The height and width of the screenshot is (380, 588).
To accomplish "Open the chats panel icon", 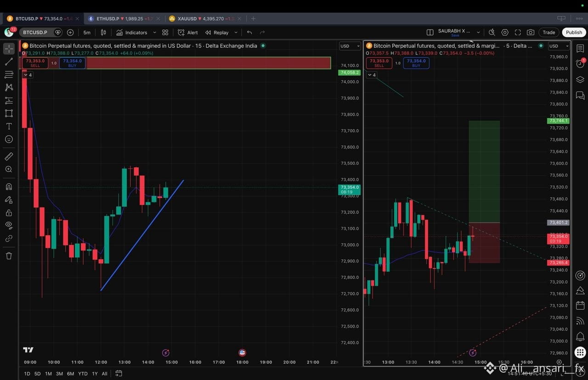I will coord(580,95).
